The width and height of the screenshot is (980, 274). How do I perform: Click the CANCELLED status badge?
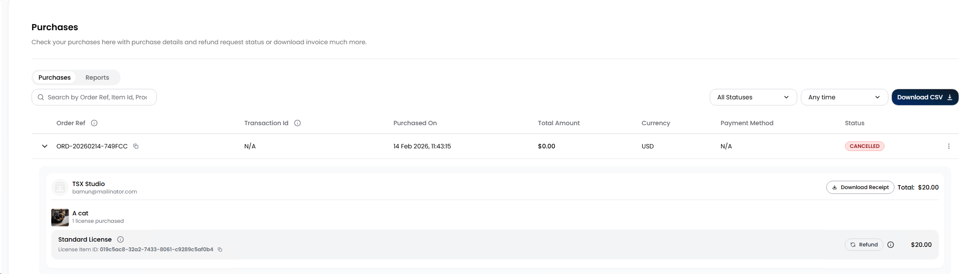click(864, 146)
